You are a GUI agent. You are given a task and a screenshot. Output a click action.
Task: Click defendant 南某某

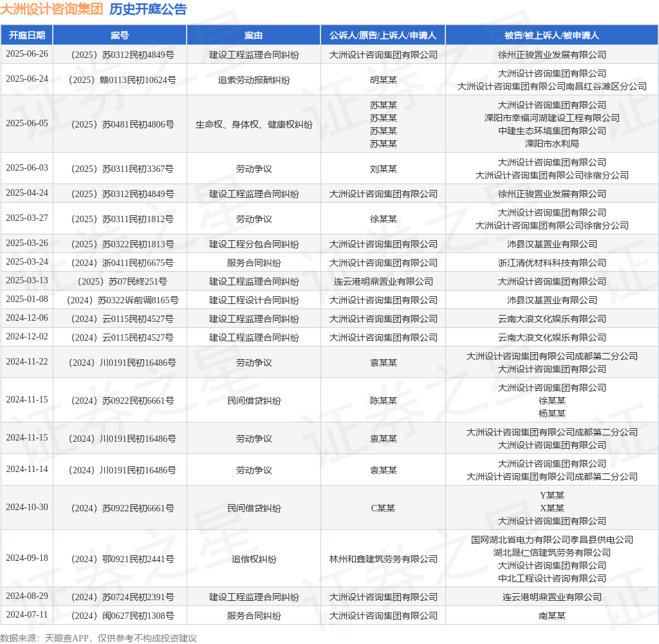click(552, 616)
